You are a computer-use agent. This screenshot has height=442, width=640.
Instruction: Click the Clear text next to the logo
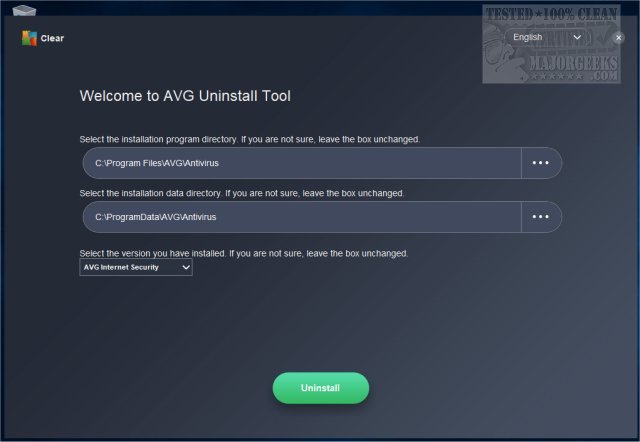pos(52,38)
